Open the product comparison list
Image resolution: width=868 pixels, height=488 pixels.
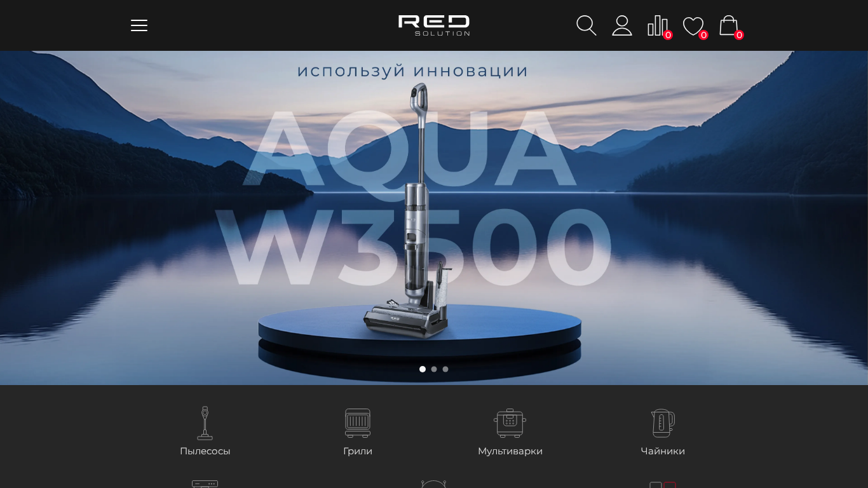658,26
